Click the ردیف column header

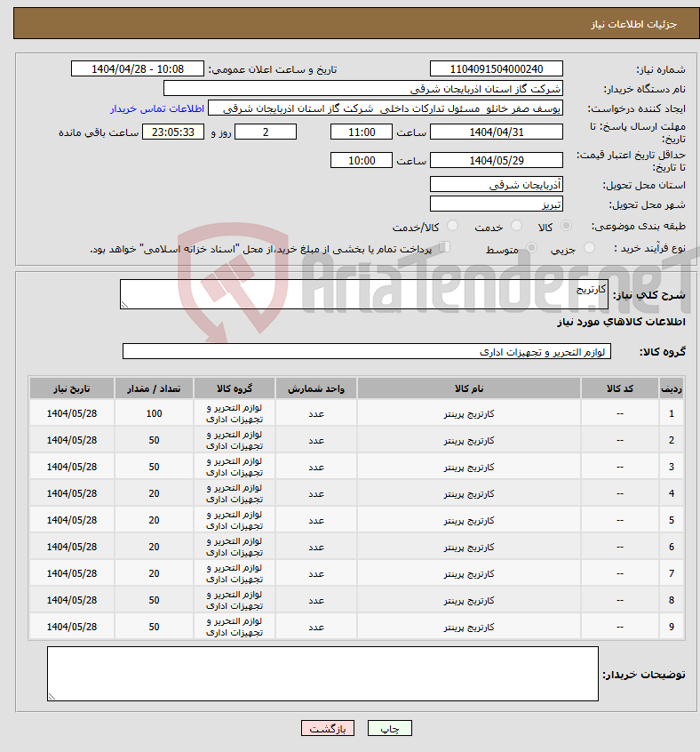(672, 388)
